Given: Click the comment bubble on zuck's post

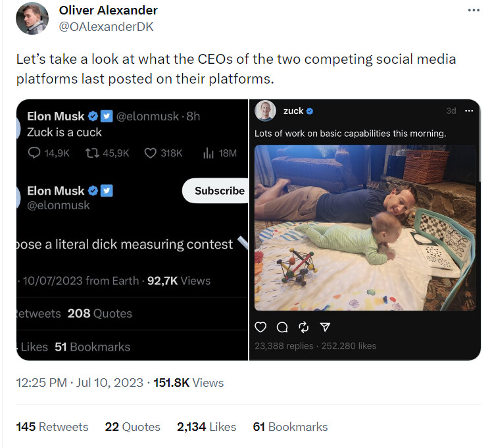Looking at the screenshot, I should [282, 327].
